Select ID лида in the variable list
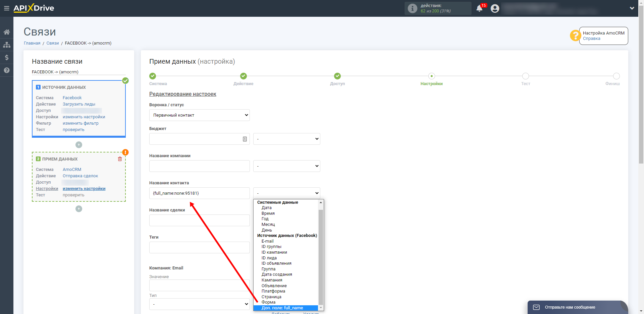Image resolution: width=644 pixels, height=314 pixels. pos(269,258)
